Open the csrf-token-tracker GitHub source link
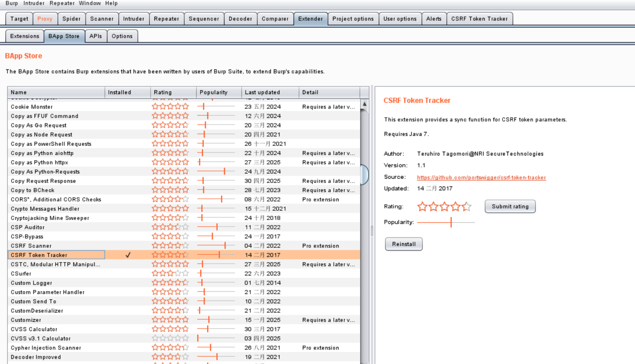The height and width of the screenshot is (364, 635). pos(481,178)
